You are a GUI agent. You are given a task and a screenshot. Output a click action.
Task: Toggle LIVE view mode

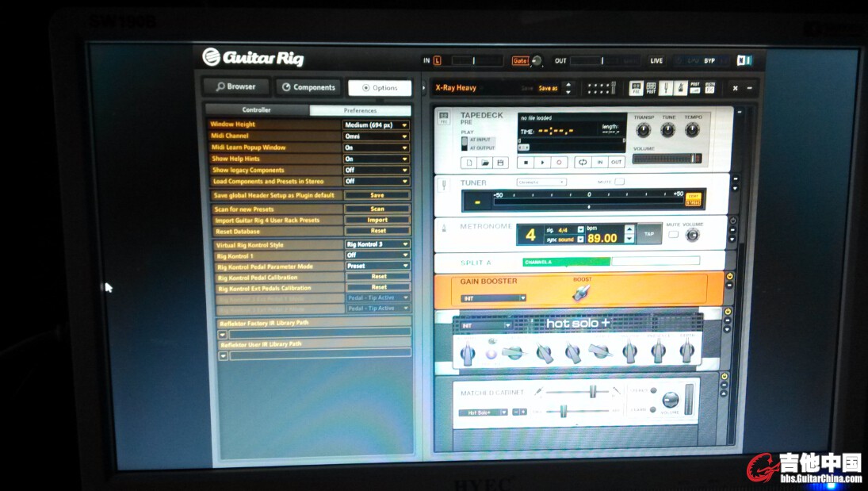(x=656, y=60)
